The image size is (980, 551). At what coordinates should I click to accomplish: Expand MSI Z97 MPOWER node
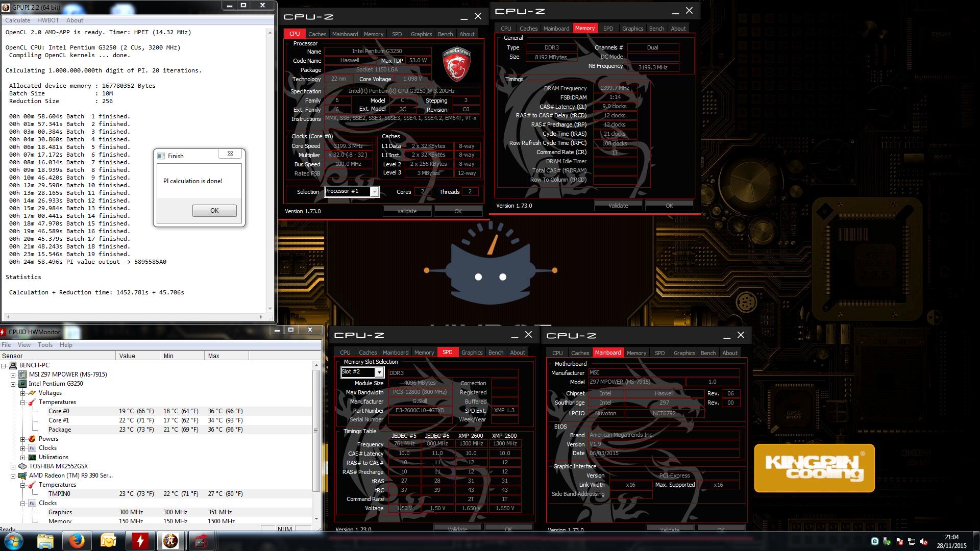(13, 375)
